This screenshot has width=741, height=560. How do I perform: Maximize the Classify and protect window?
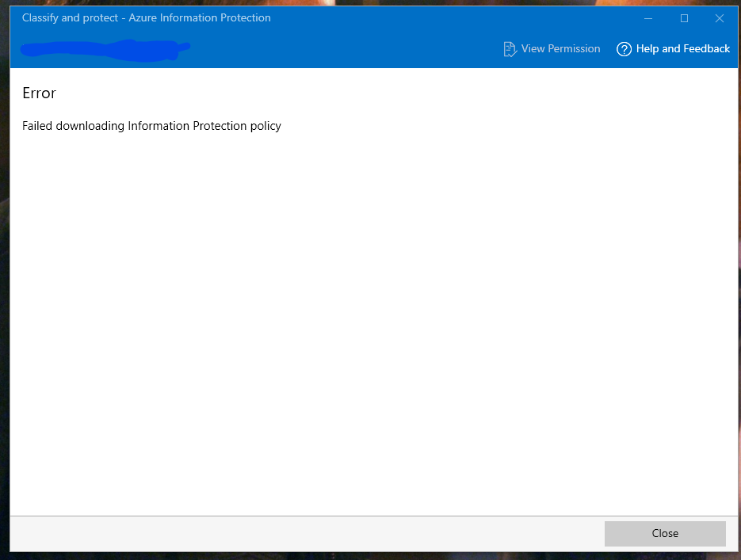click(684, 18)
